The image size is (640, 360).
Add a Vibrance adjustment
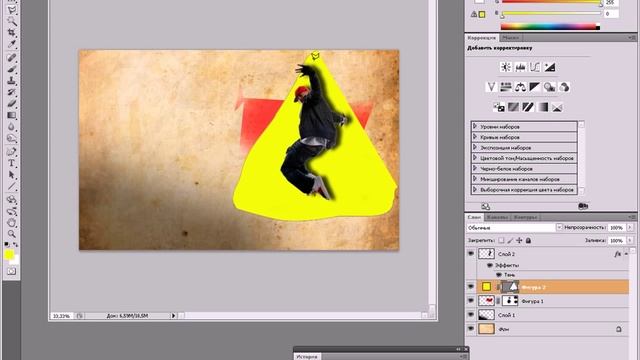[x=491, y=87]
